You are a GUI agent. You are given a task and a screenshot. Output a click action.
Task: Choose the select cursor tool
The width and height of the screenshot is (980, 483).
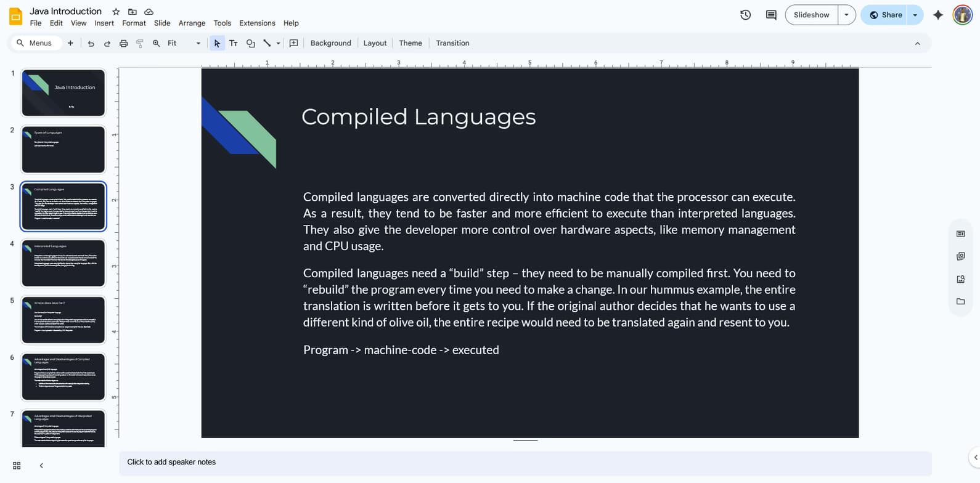[x=217, y=43]
